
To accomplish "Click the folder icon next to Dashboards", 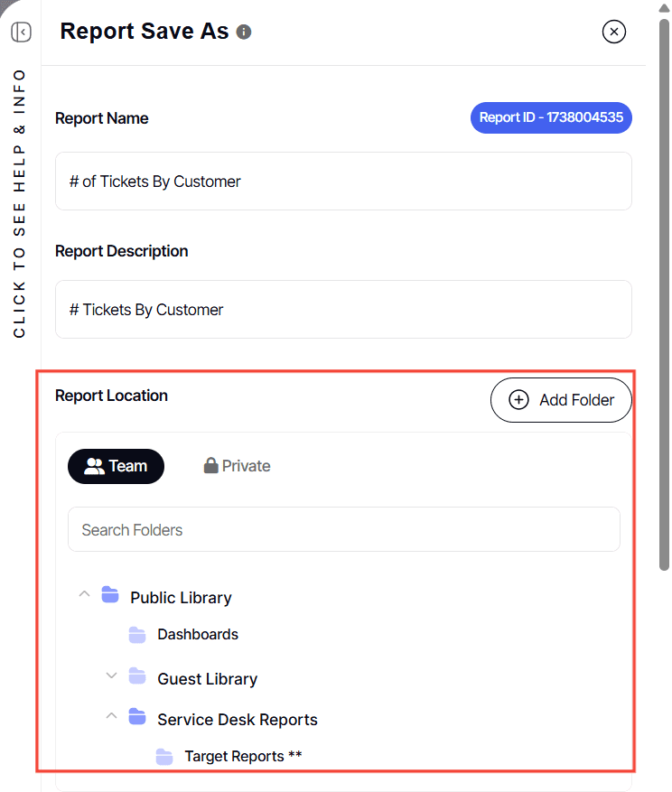I will tap(137, 634).
